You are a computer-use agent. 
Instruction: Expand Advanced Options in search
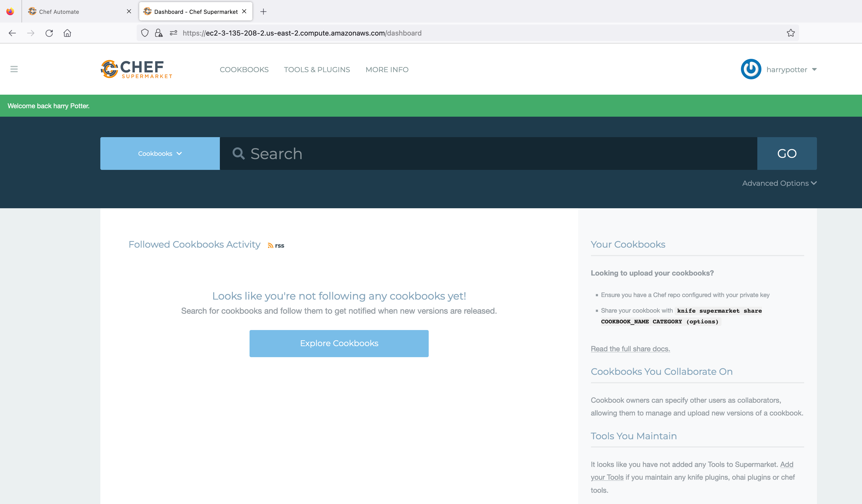click(779, 183)
